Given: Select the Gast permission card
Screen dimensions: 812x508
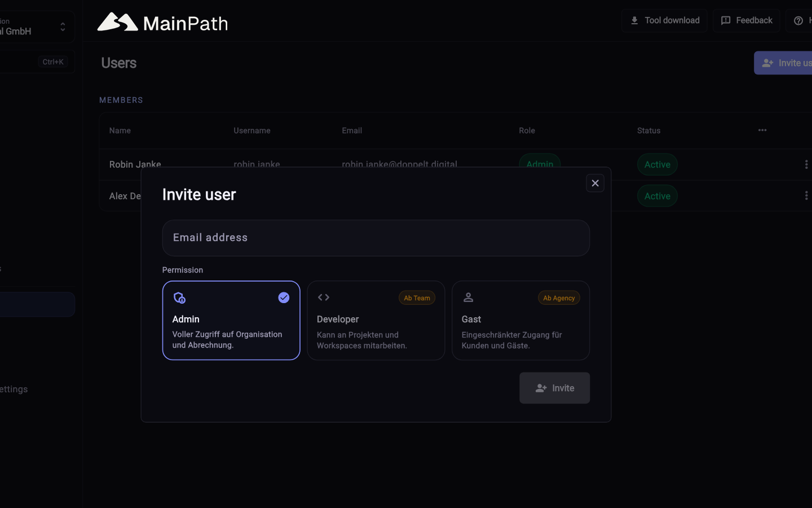Looking at the screenshot, I should (520, 321).
